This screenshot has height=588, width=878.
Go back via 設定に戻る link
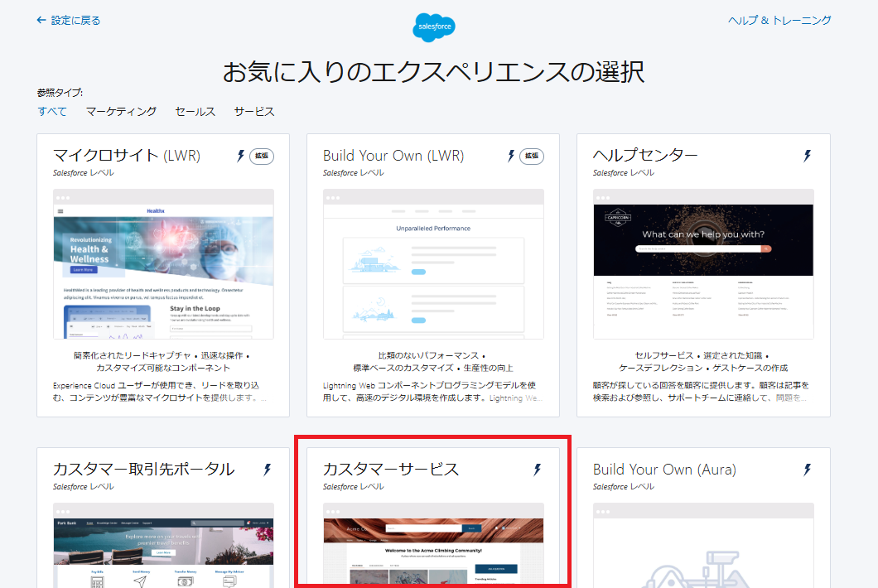(x=68, y=21)
